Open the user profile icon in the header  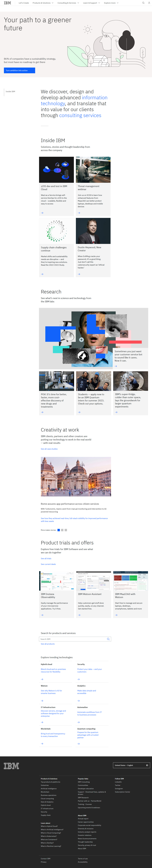tap(149, 3)
